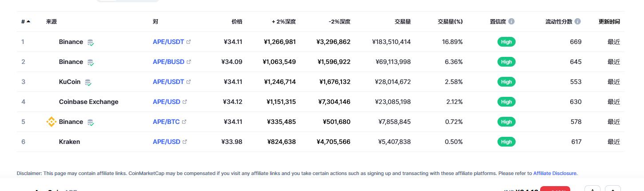Image resolution: width=644 pixels, height=191 pixels.
Task: Click the proof-of-reserves icon beside KuCoin
Action: tap(88, 82)
